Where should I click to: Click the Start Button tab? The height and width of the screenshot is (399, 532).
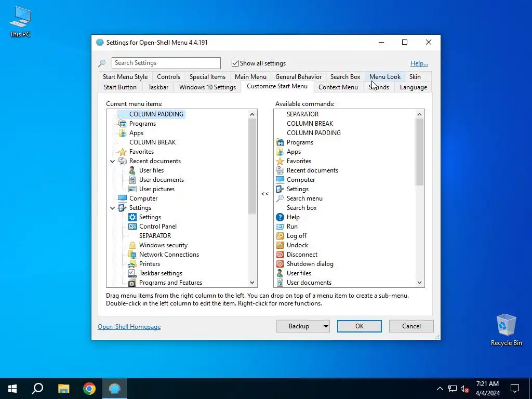120,87
